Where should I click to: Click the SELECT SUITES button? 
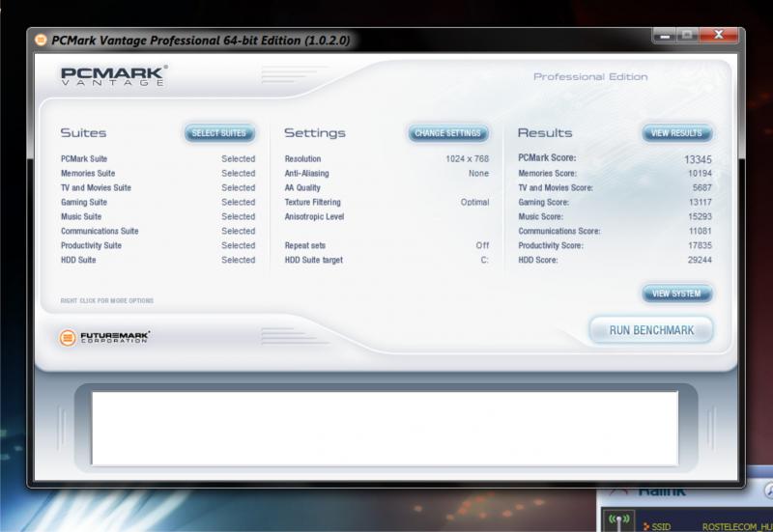pos(219,133)
